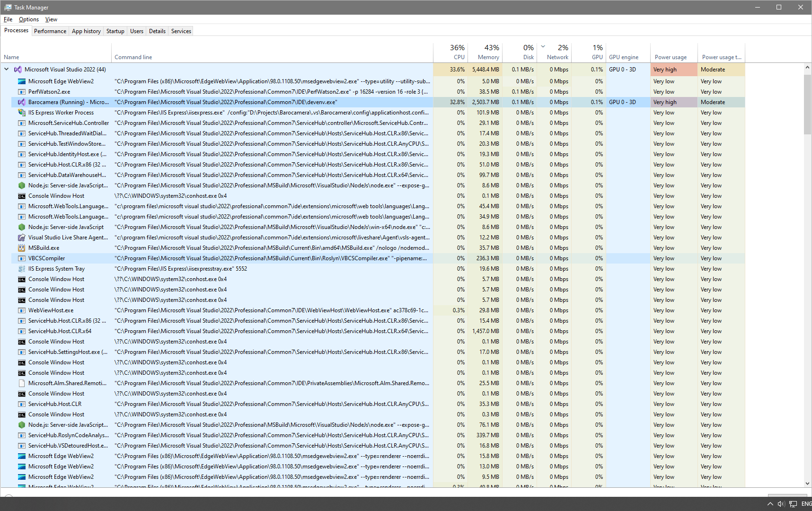Screen dimensions: 812x511
Task: Click the IIS Express System Tray icon
Action: 22,268
